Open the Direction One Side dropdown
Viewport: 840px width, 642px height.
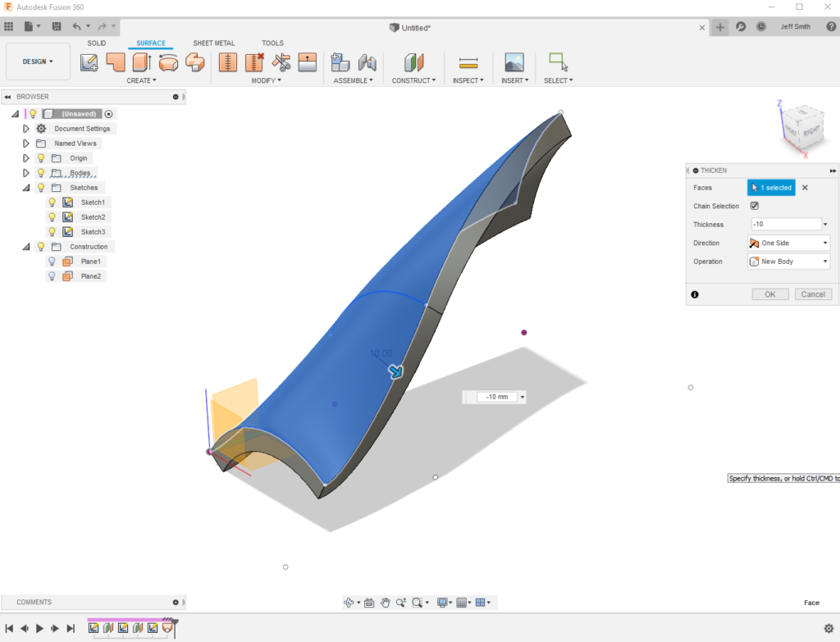pyautogui.click(x=788, y=244)
